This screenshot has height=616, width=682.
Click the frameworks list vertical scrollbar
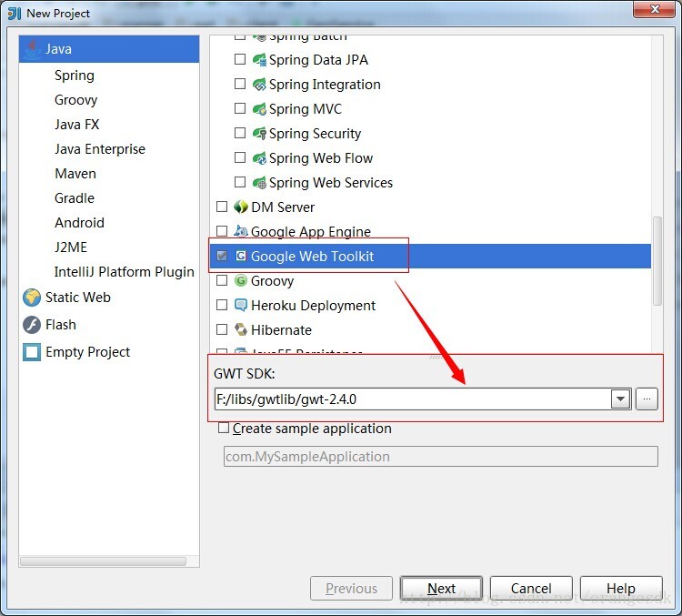click(657, 261)
